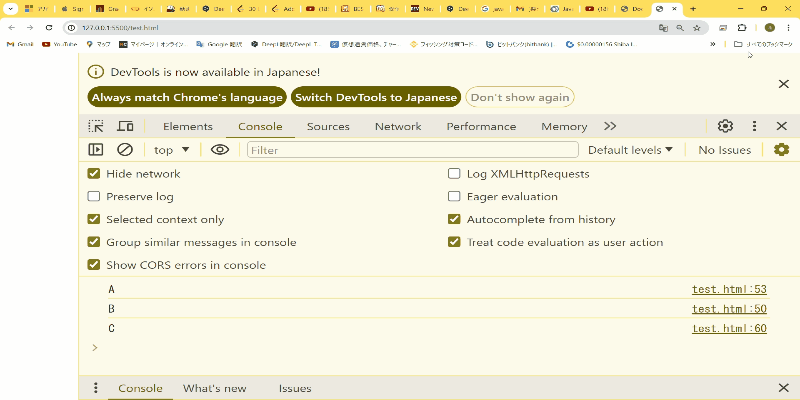800x400 pixels.
Task: Toggle the device toolbar icon
Action: [x=126, y=126]
